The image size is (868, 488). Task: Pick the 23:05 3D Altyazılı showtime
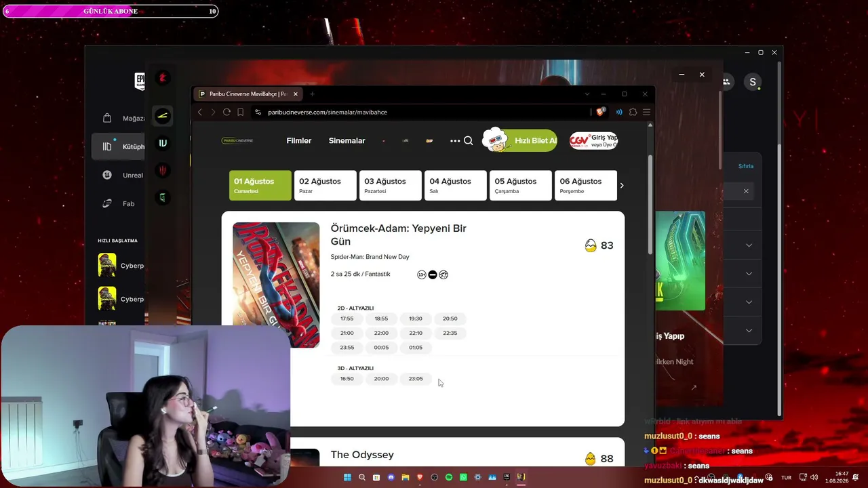(x=416, y=379)
